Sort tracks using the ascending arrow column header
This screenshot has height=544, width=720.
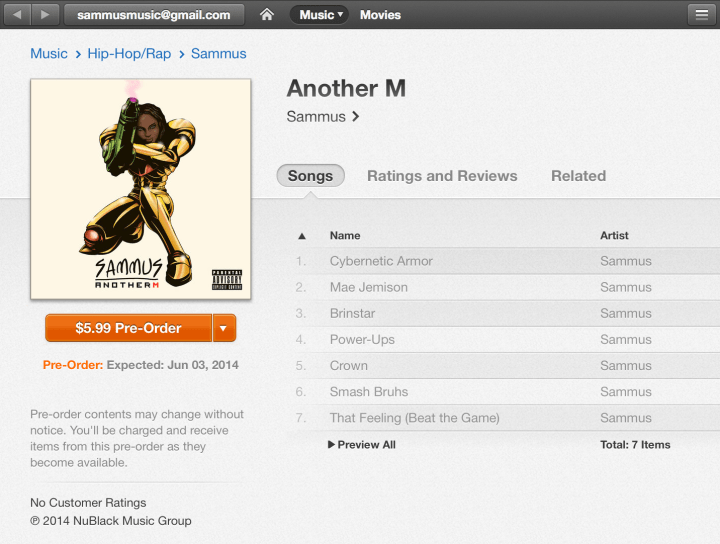pyautogui.click(x=302, y=236)
